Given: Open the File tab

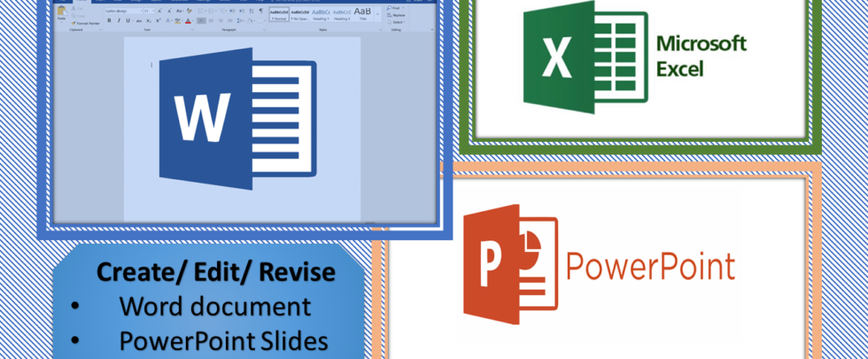Looking at the screenshot, I should click(62, 2).
